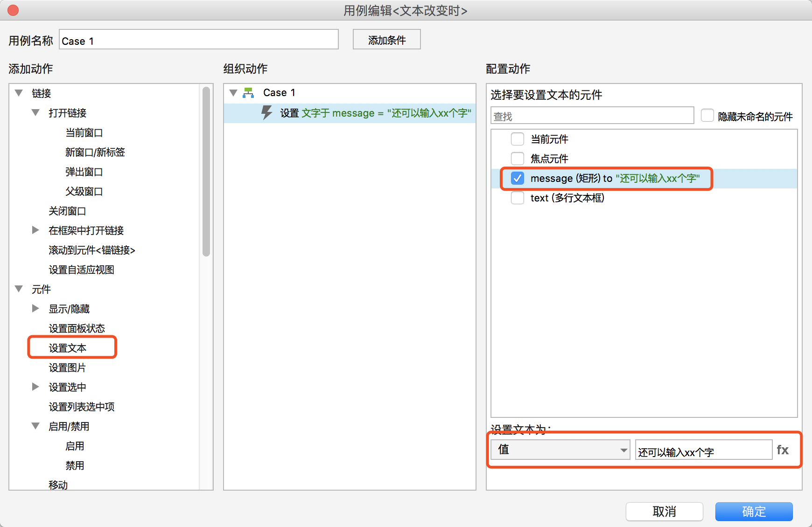Viewport: 812px width, 527px height.
Task: Confirm with the 确定 button
Action: point(754,512)
